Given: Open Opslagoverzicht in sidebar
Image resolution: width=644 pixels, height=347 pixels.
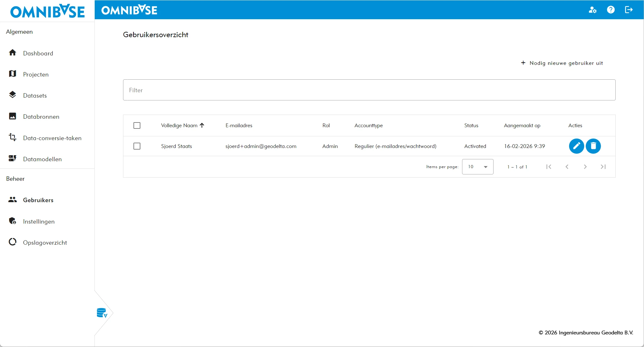Looking at the screenshot, I should [x=45, y=242].
